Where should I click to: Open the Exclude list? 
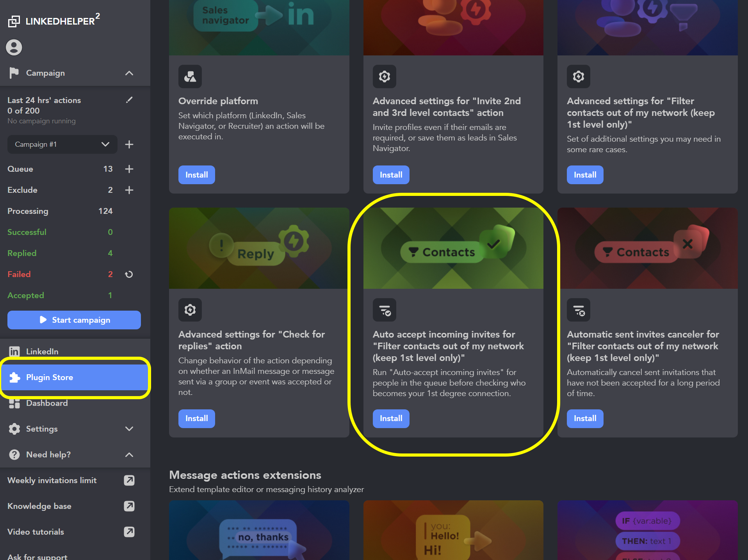23,190
